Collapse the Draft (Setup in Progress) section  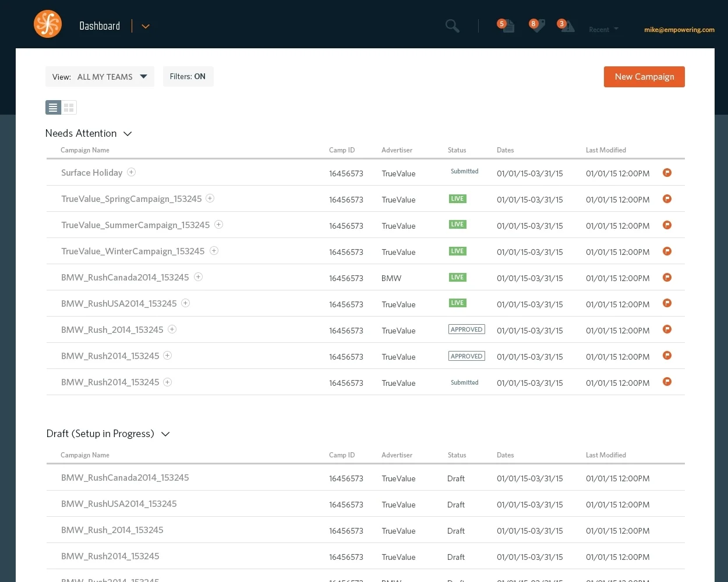165,434
